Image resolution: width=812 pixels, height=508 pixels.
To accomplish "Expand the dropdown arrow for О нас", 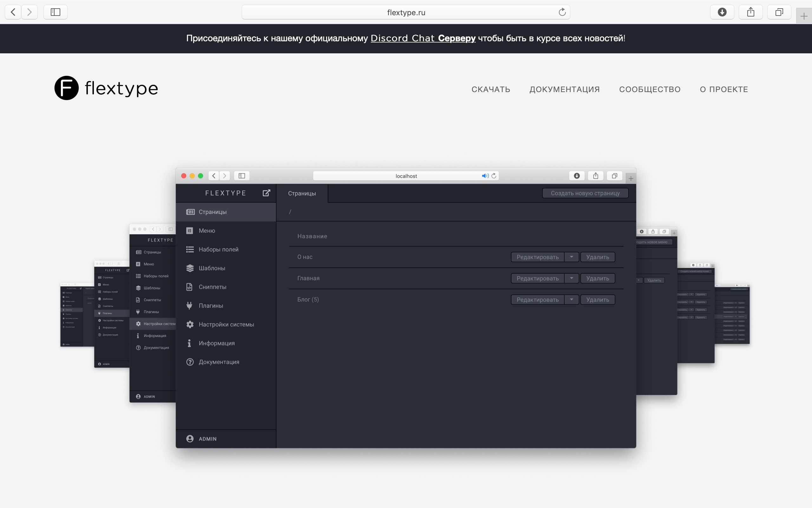I will click(x=572, y=257).
